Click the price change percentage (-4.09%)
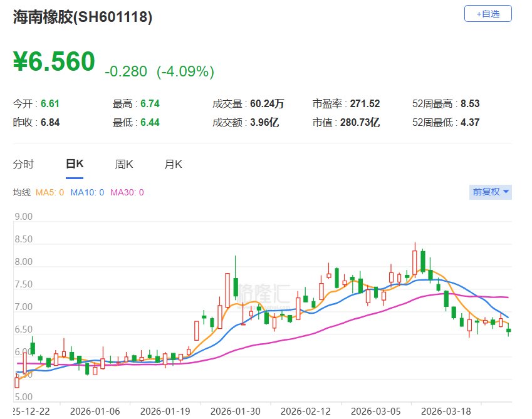This screenshot has width=532, height=419. click(x=185, y=71)
